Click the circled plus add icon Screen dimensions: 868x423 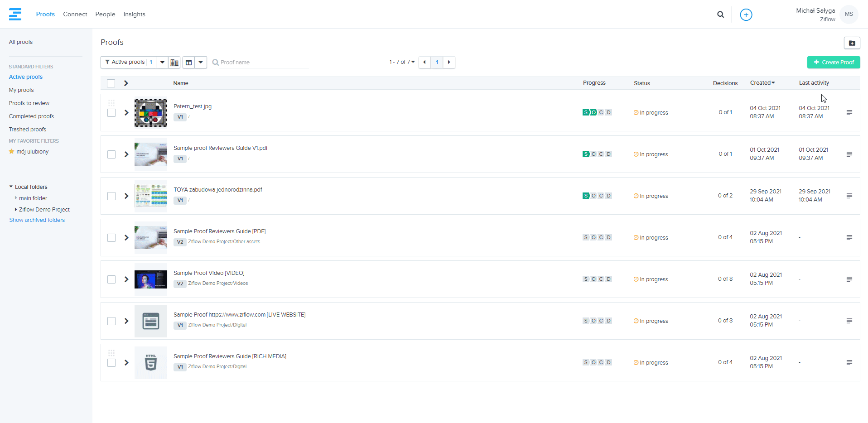[x=746, y=14]
